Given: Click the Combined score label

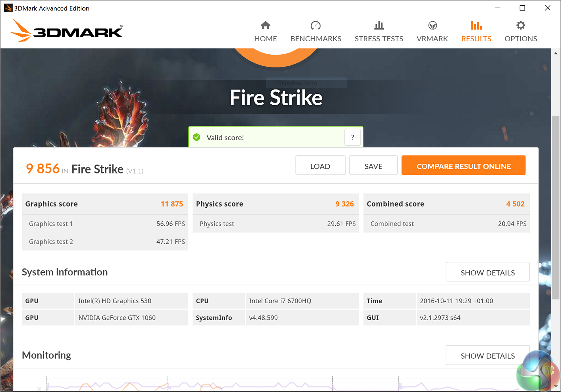Looking at the screenshot, I should (395, 204).
